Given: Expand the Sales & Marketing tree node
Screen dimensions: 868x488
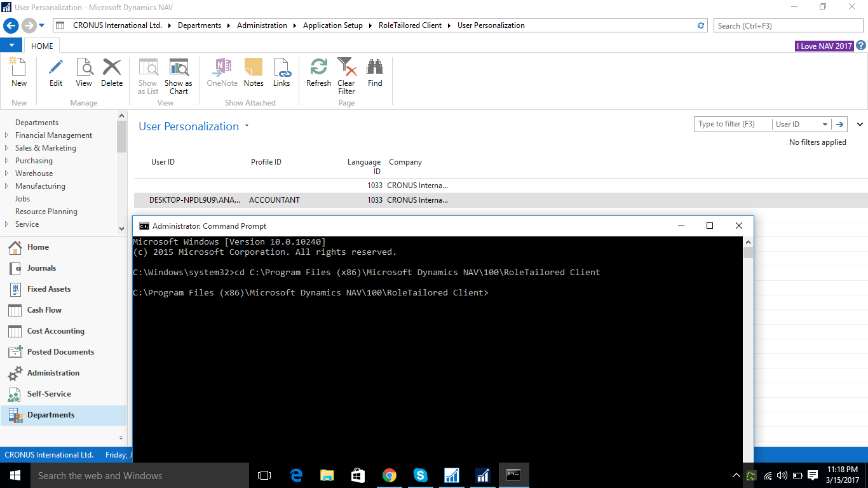Looking at the screenshot, I should point(8,147).
